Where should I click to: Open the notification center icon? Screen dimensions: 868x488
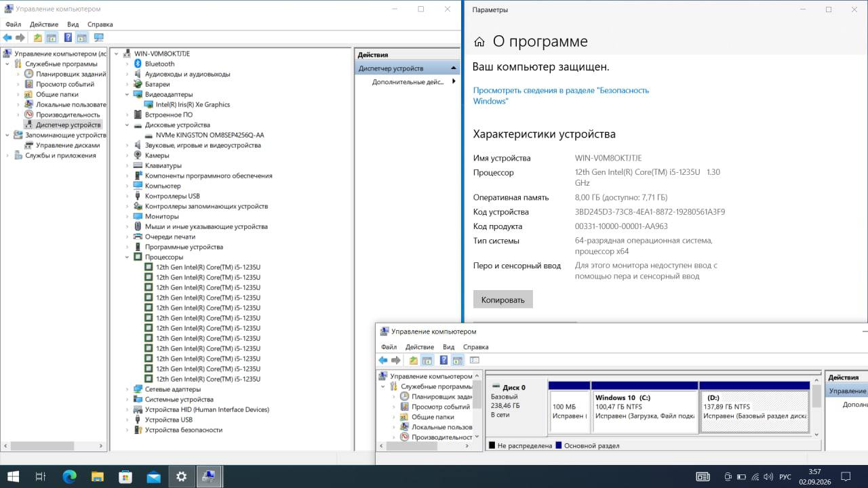846,476
